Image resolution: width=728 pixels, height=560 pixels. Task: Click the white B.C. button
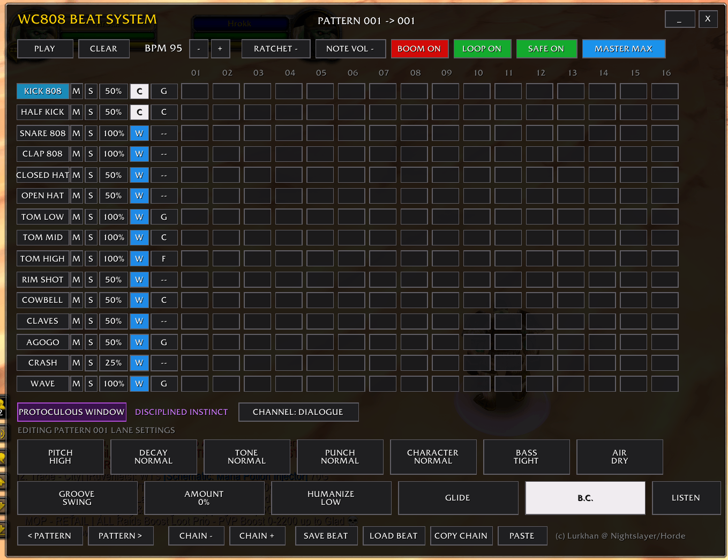coord(585,498)
